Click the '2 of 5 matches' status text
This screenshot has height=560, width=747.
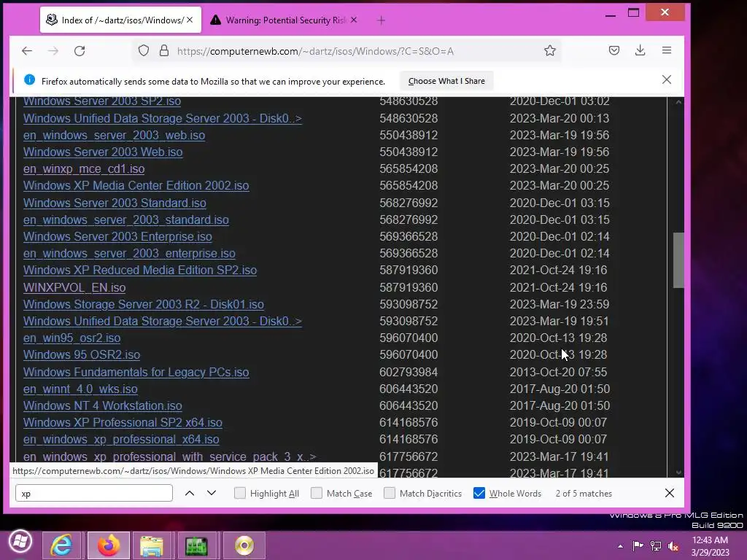tap(584, 494)
